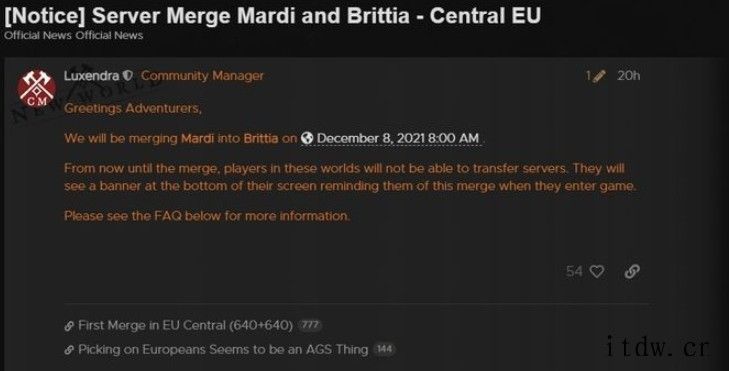Image resolution: width=729 pixels, height=371 pixels.
Task: Click the Mardi server name in post
Action: 198,138
